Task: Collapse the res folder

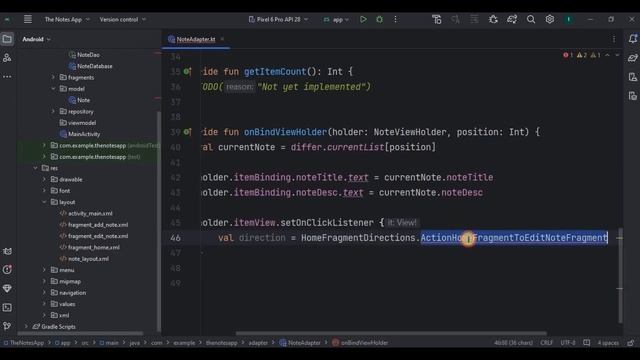Action: coord(36,168)
